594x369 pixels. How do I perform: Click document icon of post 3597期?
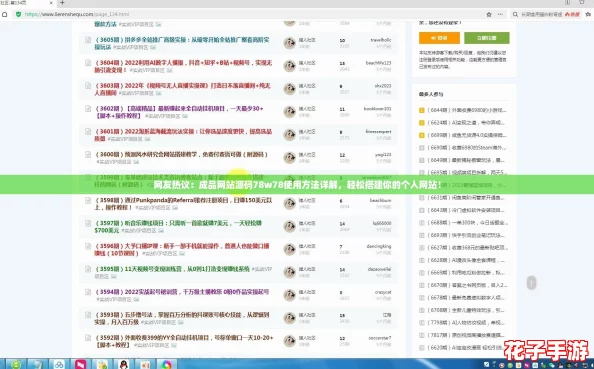point(88,223)
